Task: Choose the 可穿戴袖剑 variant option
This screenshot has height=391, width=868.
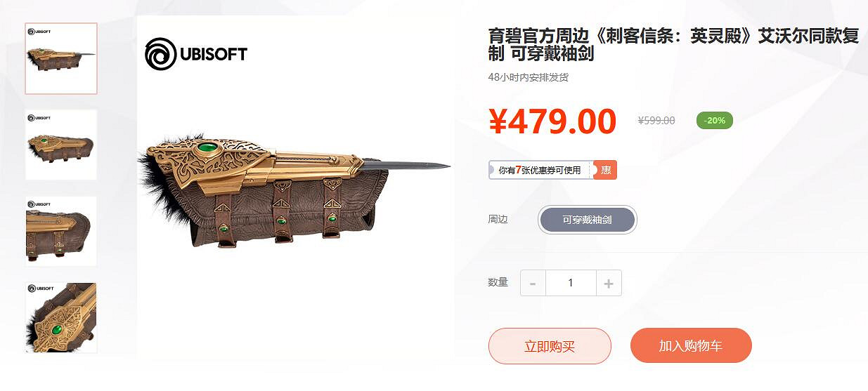Action: (588, 220)
